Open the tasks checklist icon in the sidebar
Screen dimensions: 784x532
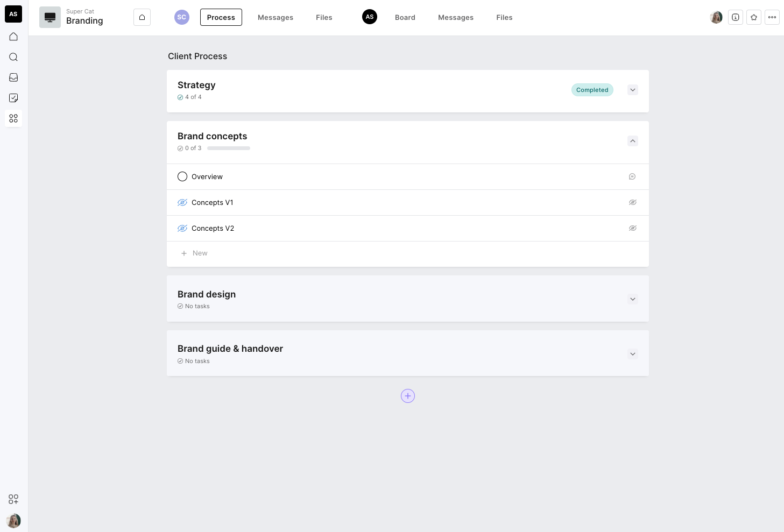coord(13,98)
